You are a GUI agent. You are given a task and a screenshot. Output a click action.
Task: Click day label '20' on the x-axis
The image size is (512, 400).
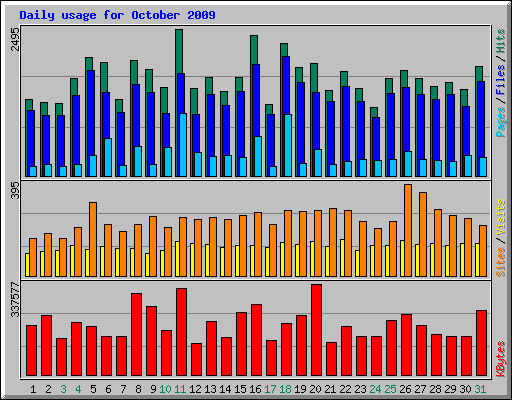(x=315, y=389)
